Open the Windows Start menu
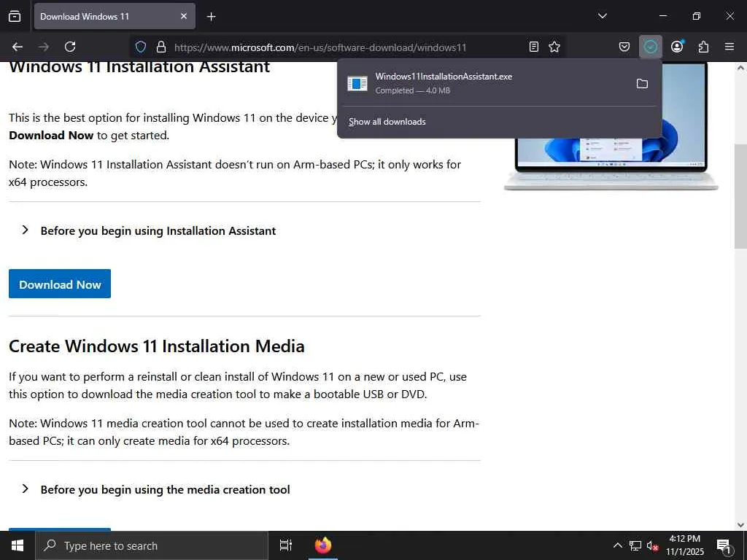 tap(18, 545)
